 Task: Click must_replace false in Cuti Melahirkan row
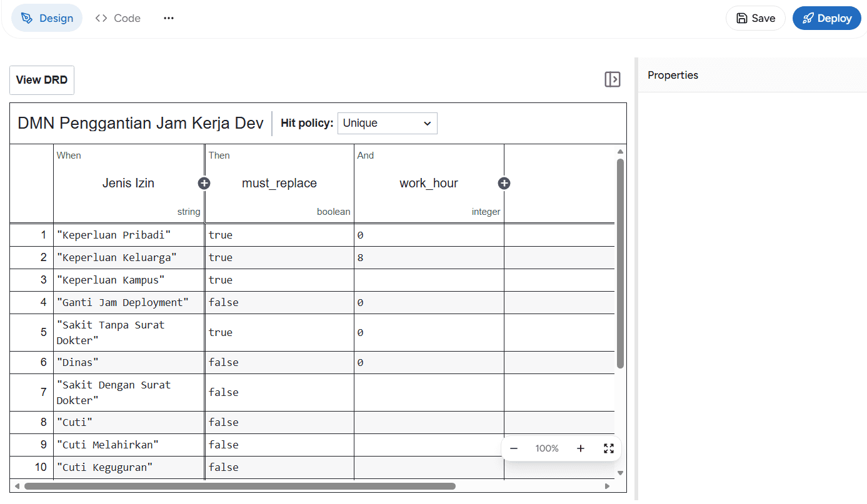(x=279, y=445)
